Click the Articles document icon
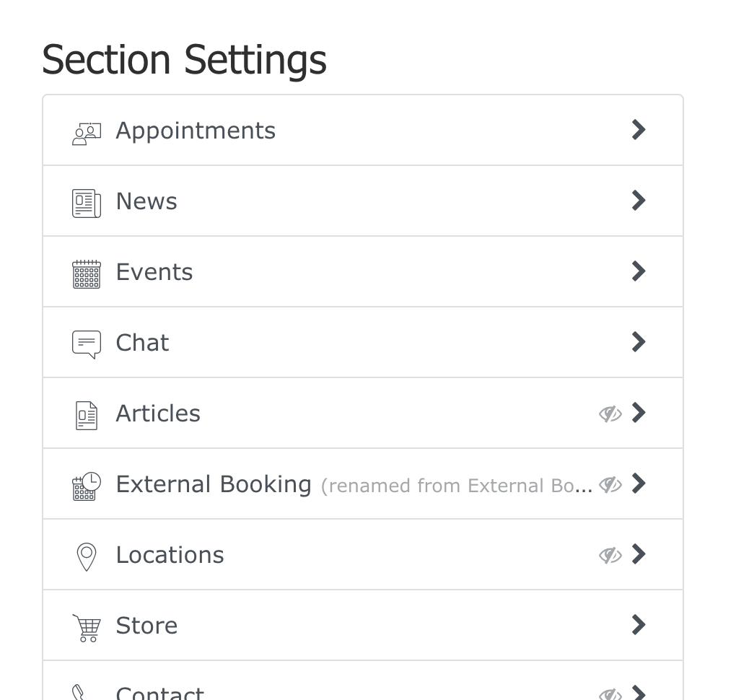Image resolution: width=749 pixels, height=700 pixels. (87, 415)
